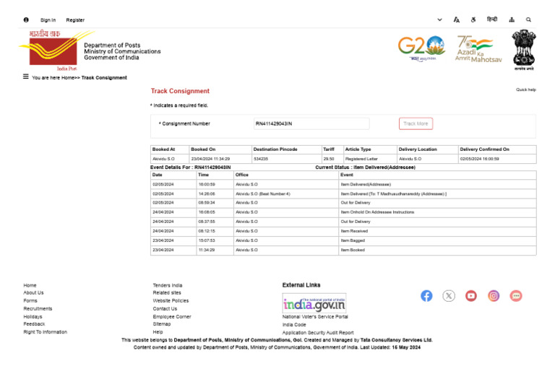Screen dimensions: 555x392
Task: Open Tenders India link
Action: [168, 285]
